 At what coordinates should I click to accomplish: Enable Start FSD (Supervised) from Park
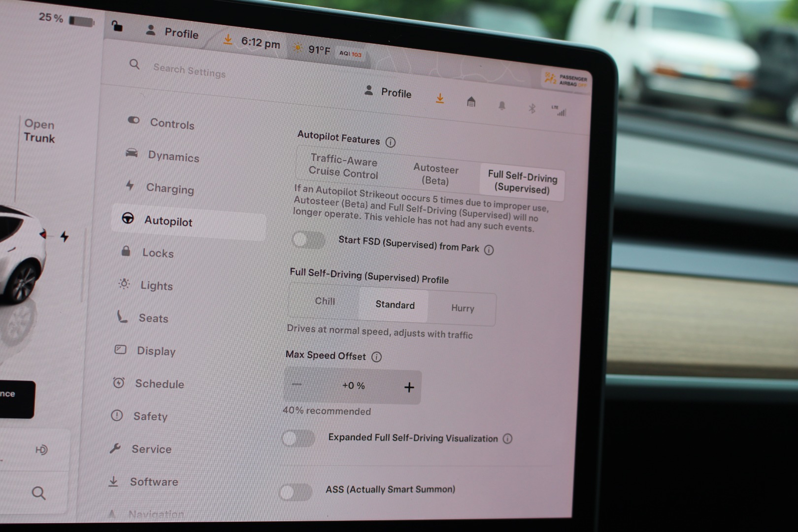(x=309, y=240)
